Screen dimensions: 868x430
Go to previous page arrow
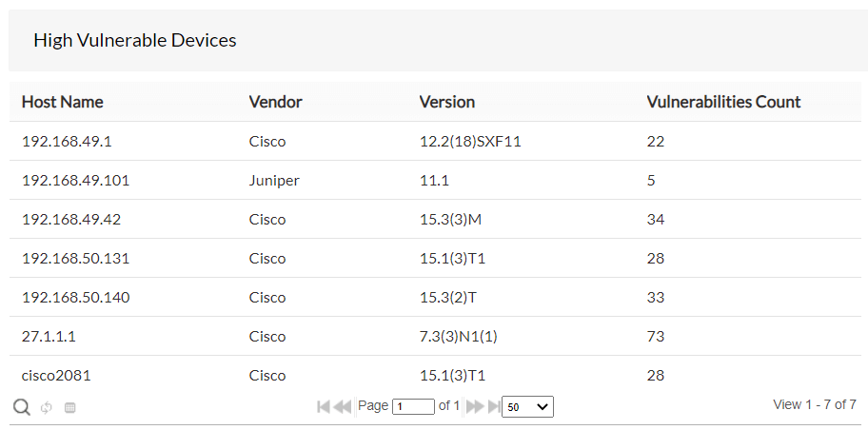pyautogui.click(x=343, y=406)
